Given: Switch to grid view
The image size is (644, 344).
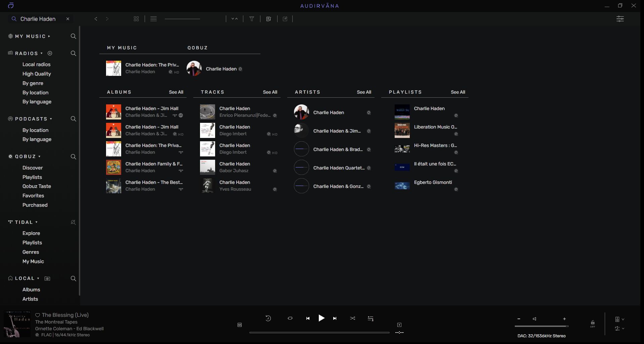Looking at the screenshot, I should pos(136,19).
